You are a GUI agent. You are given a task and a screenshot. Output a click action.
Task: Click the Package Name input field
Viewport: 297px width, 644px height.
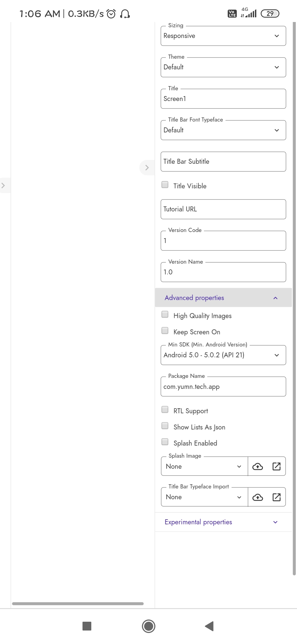(x=223, y=387)
